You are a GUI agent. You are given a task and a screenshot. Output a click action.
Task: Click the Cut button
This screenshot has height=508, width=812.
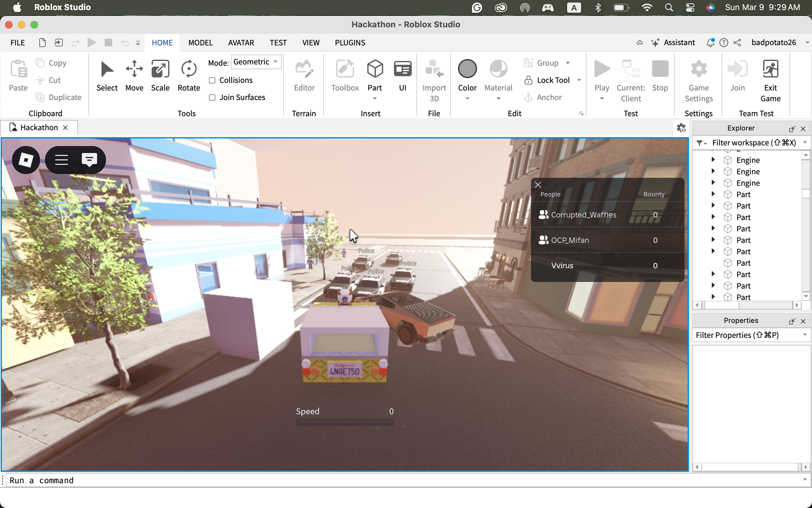pyautogui.click(x=48, y=80)
